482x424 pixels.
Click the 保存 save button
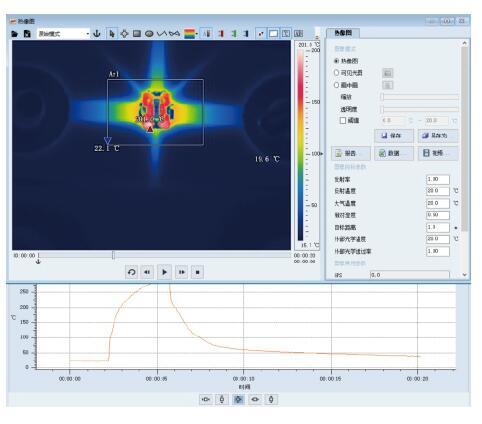click(394, 136)
